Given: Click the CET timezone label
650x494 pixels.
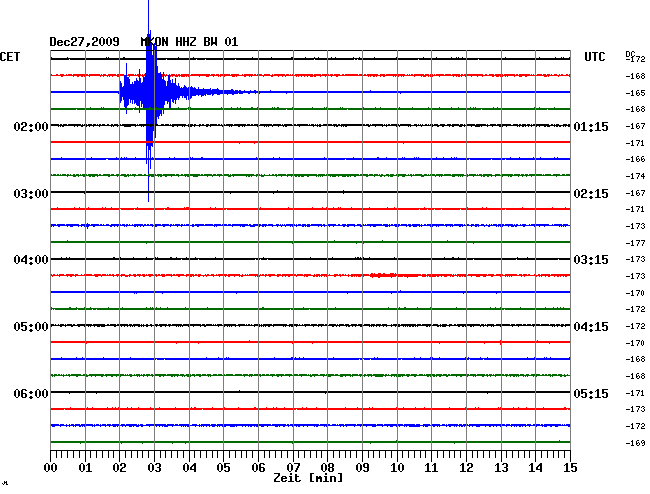Looking at the screenshot, I should [10, 57].
